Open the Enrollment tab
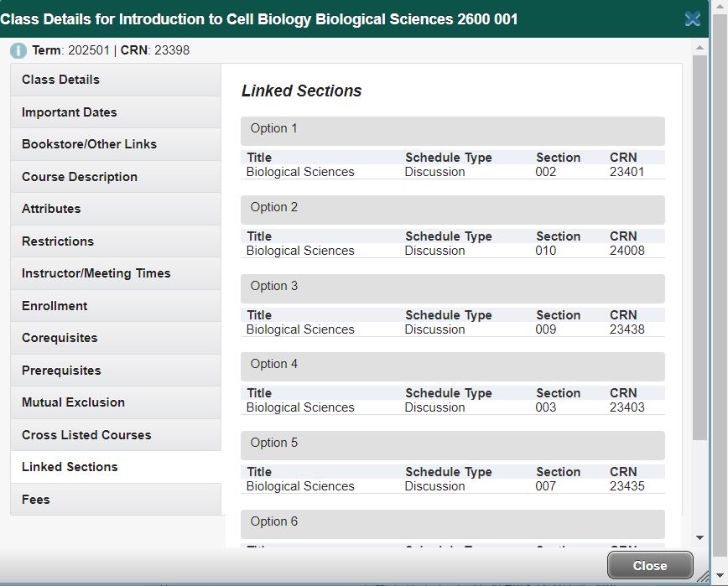Image resolution: width=728 pixels, height=586 pixels. tap(116, 306)
